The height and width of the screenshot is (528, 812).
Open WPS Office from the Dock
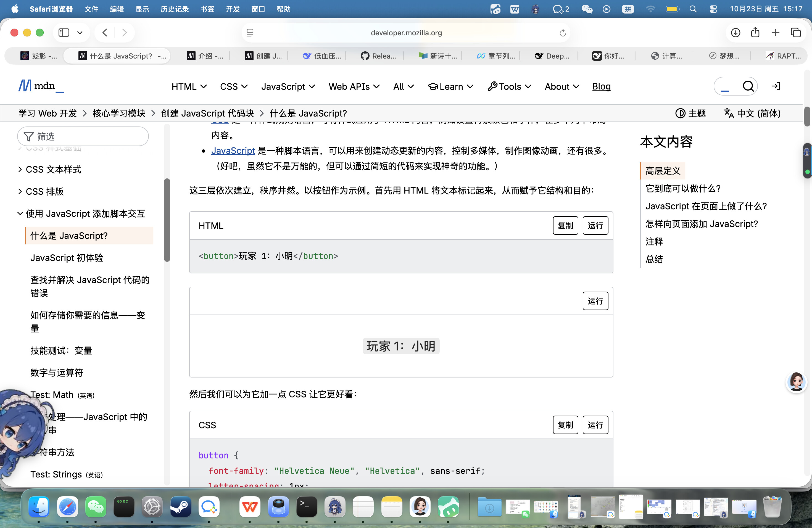250,507
